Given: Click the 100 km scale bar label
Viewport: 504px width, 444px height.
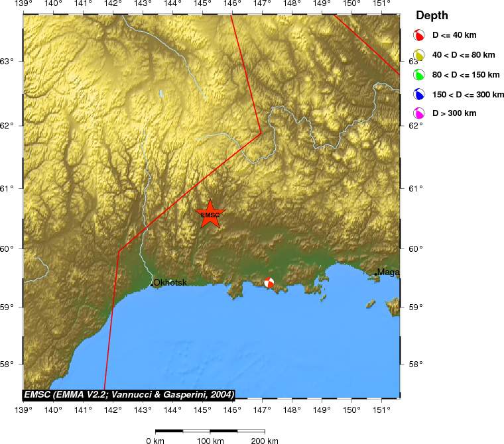Looking at the screenshot, I should pos(211,440).
